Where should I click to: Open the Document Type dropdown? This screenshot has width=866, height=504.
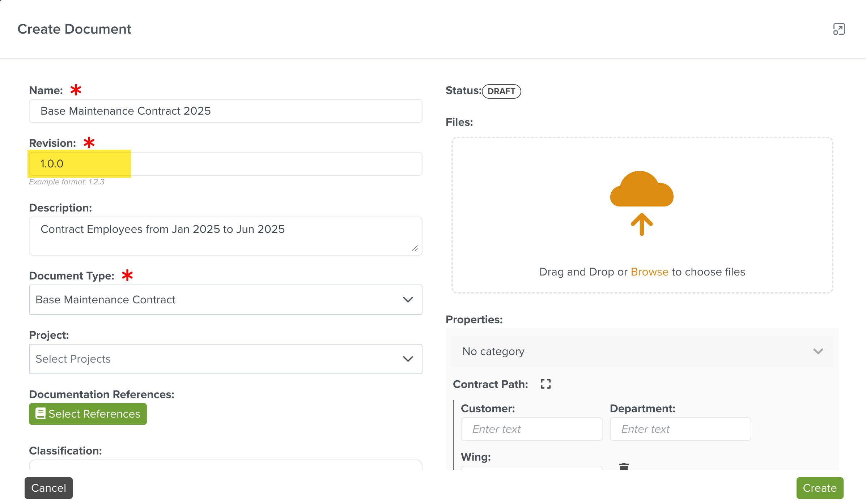pos(225,300)
